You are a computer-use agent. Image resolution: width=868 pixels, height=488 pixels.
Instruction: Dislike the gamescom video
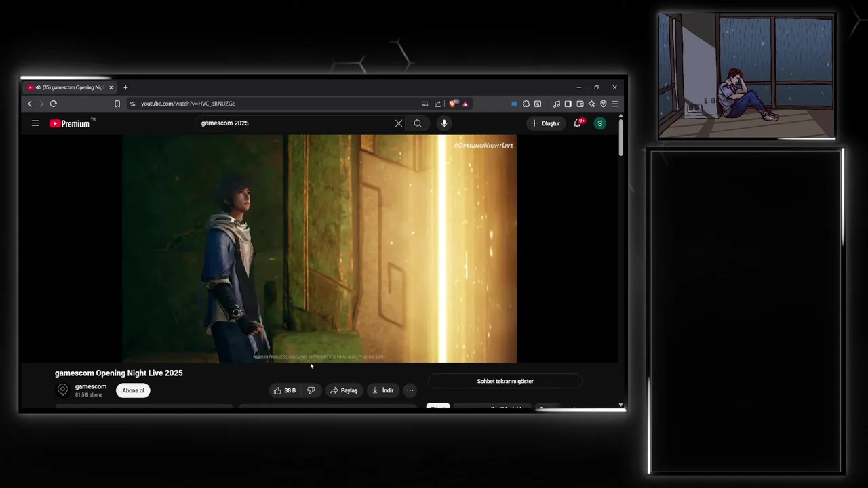click(311, 390)
